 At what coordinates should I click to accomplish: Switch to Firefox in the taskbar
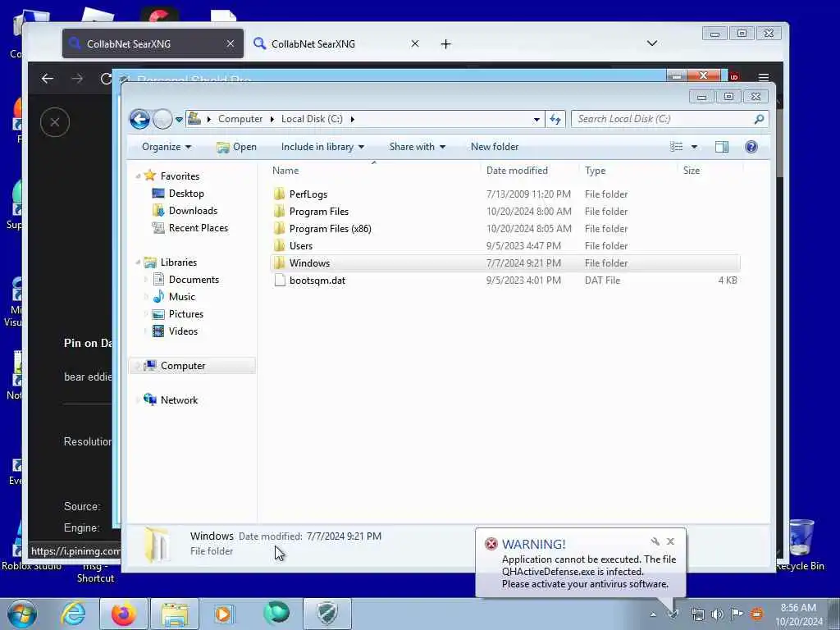point(124,614)
